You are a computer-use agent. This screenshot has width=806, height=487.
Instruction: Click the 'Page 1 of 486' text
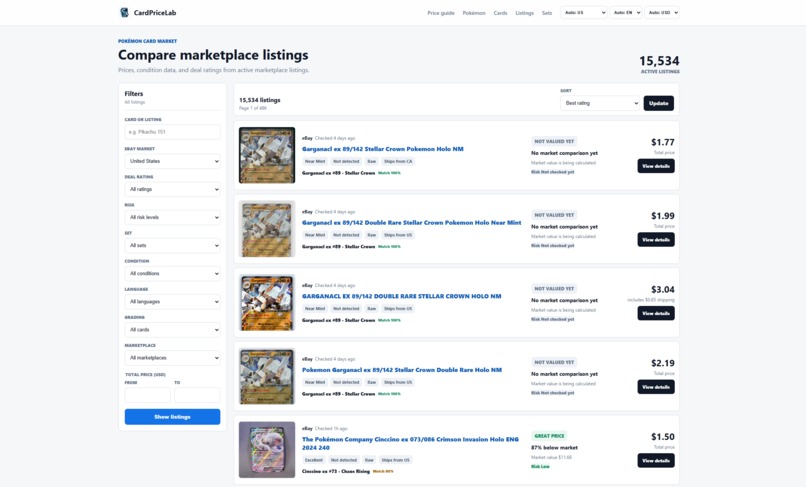click(253, 108)
